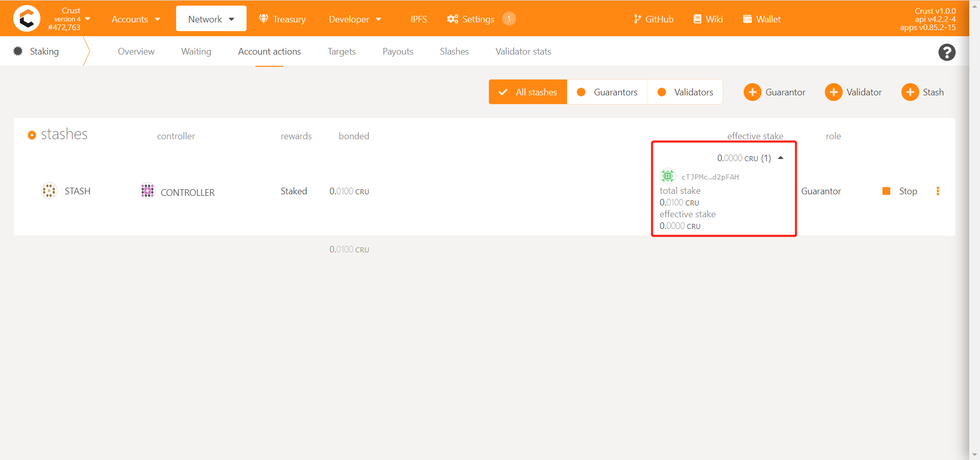Switch to the Targets tab
Screen dimensions: 980x460
(x=341, y=52)
